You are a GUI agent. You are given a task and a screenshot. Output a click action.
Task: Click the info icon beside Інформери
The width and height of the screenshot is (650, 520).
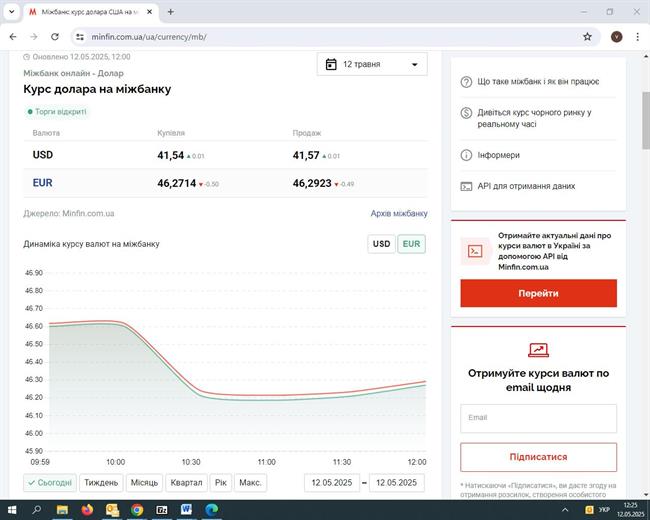click(x=466, y=155)
